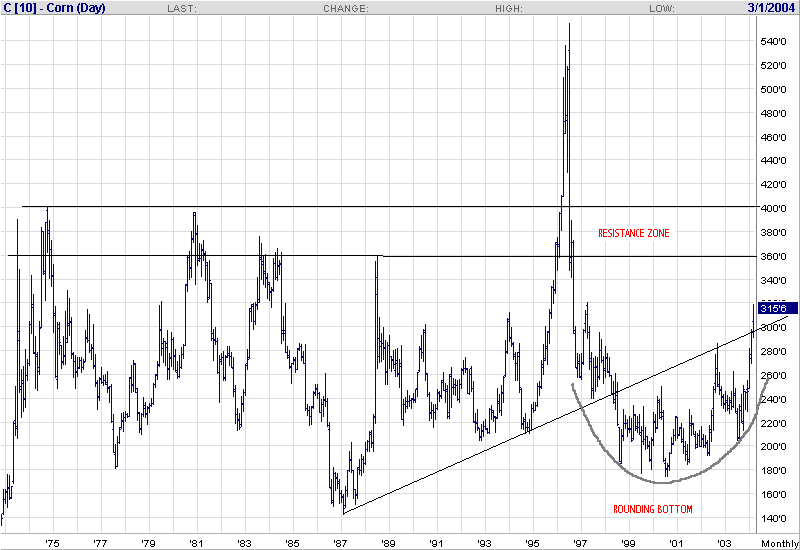Viewport: 800px width, 550px height.
Task: Click the '01 year axis label
Action: pos(676,543)
